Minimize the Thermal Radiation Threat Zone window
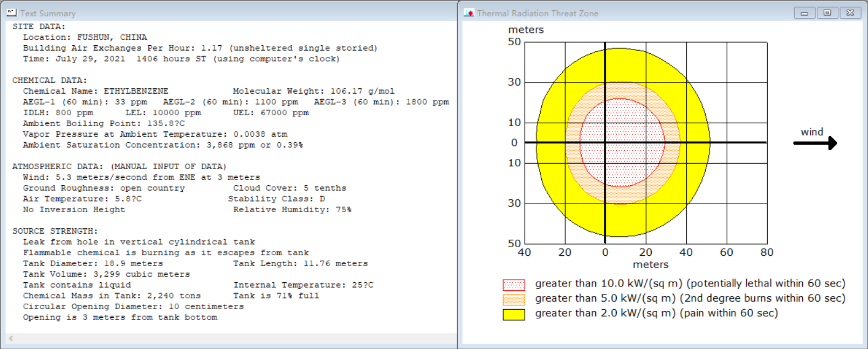 pyautogui.click(x=804, y=13)
